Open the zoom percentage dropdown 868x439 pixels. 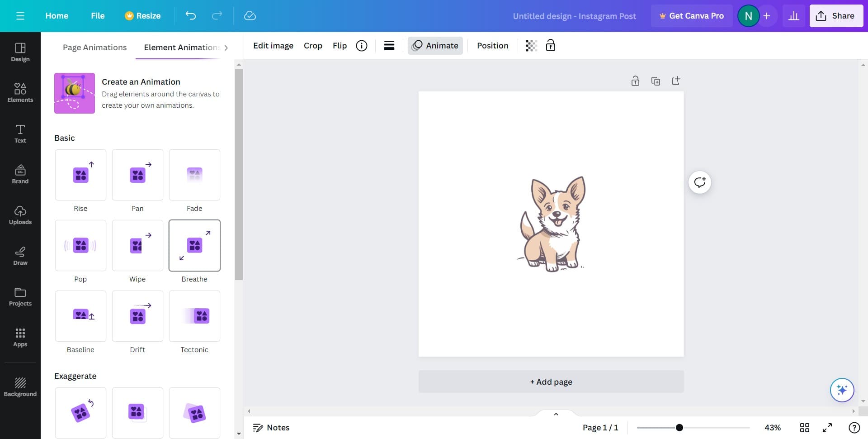click(x=773, y=427)
